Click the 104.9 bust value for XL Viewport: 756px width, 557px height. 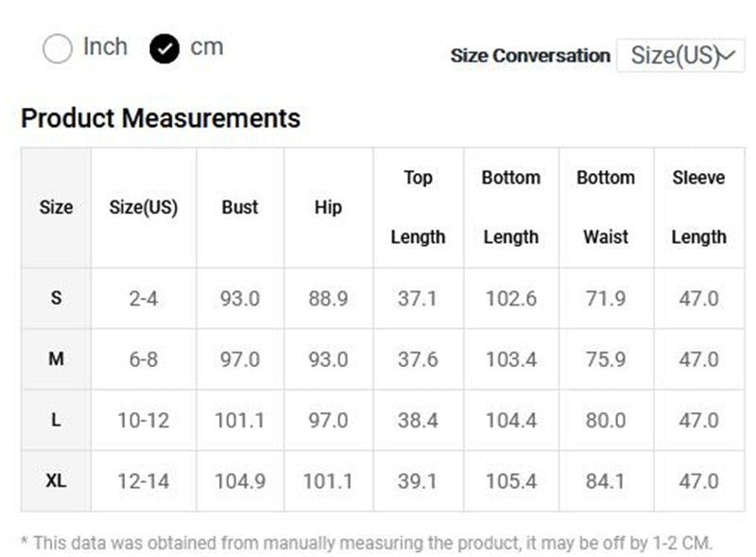(x=240, y=480)
